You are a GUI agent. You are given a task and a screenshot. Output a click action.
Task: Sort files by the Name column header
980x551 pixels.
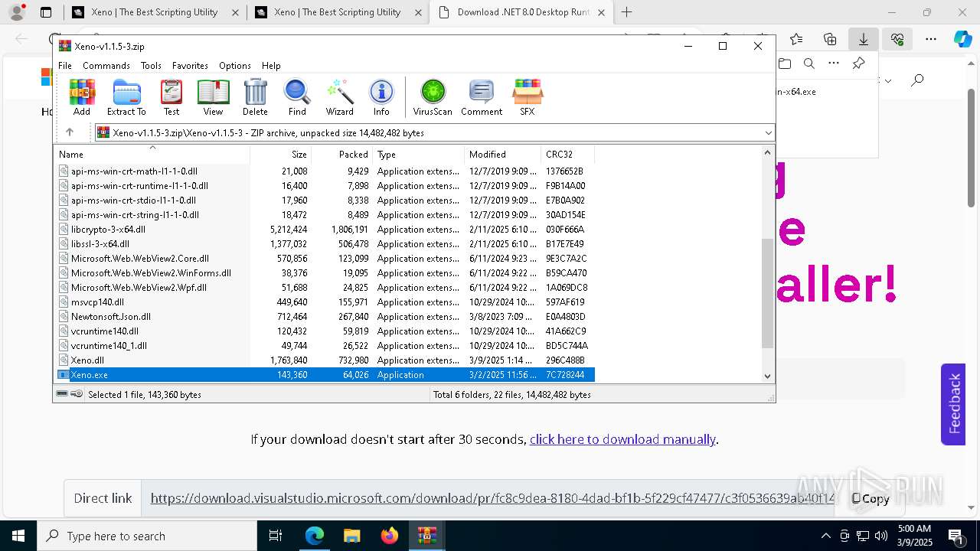pos(152,154)
